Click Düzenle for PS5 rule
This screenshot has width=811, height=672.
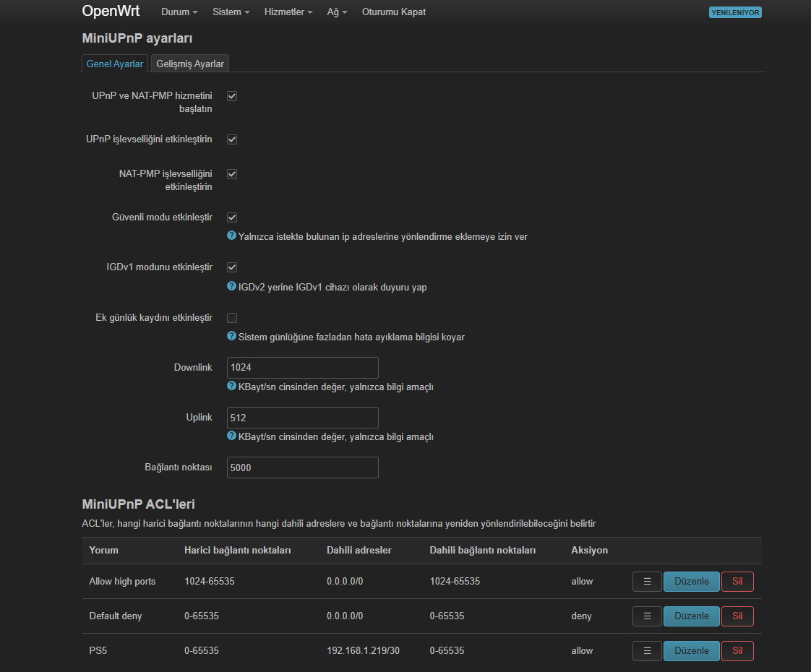click(x=692, y=651)
